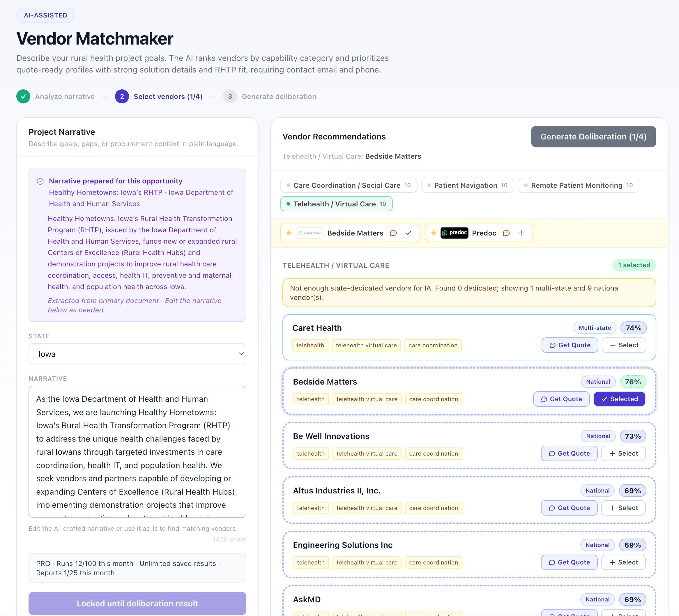Click Caret Health's 74% match score
Image resolution: width=679 pixels, height=616 pixels.
click(633, 328)
